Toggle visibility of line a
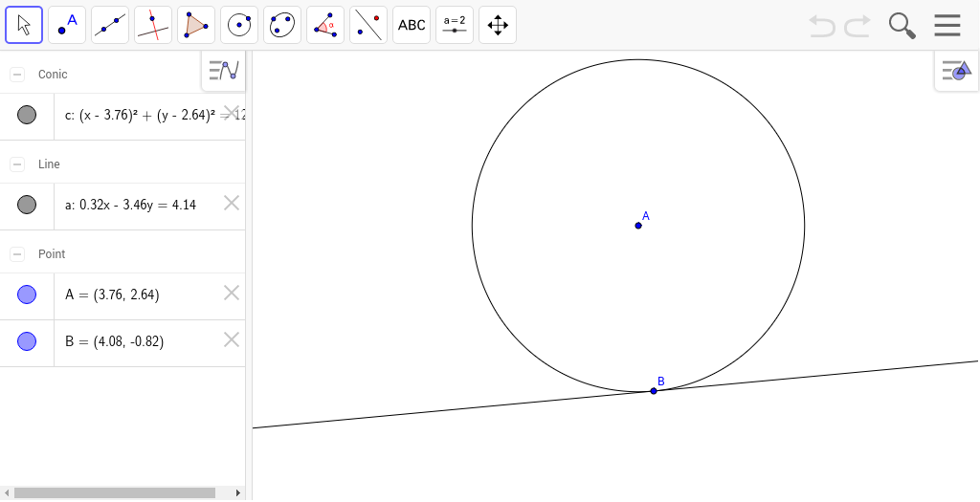The image size is (980, 502). pos(26,205)
